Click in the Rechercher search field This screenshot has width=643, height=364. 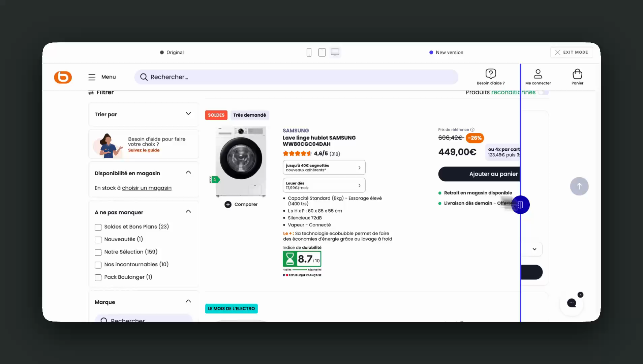(296, 77)
